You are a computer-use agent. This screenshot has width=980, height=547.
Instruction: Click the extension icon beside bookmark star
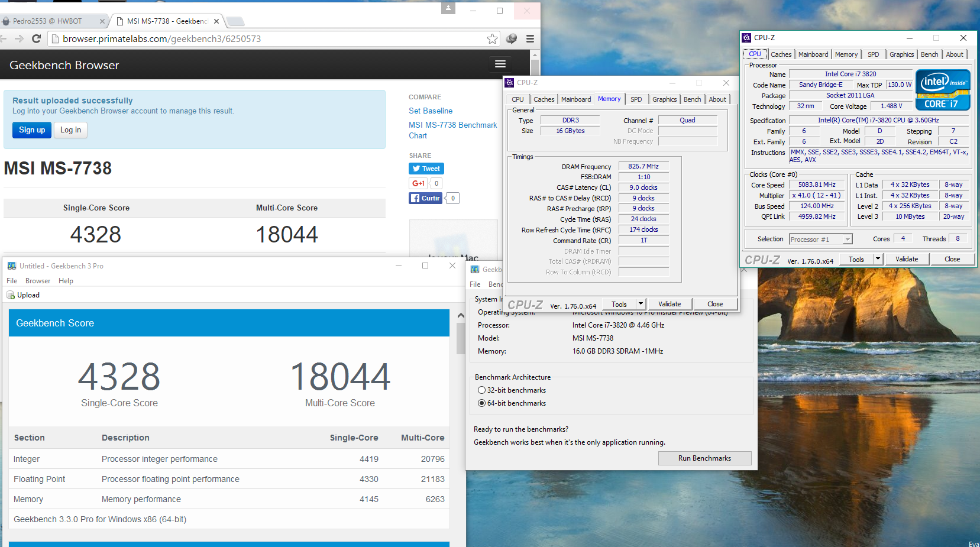[512, 38]
